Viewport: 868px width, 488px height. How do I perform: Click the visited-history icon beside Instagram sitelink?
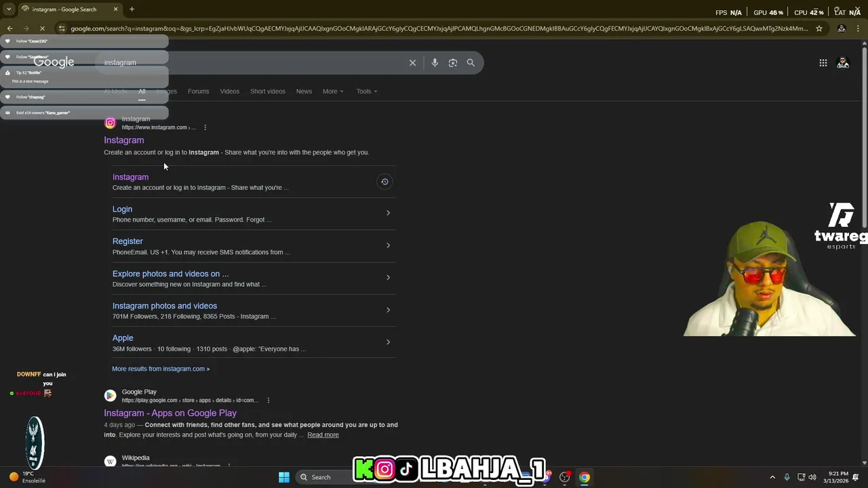click(384, 182)
